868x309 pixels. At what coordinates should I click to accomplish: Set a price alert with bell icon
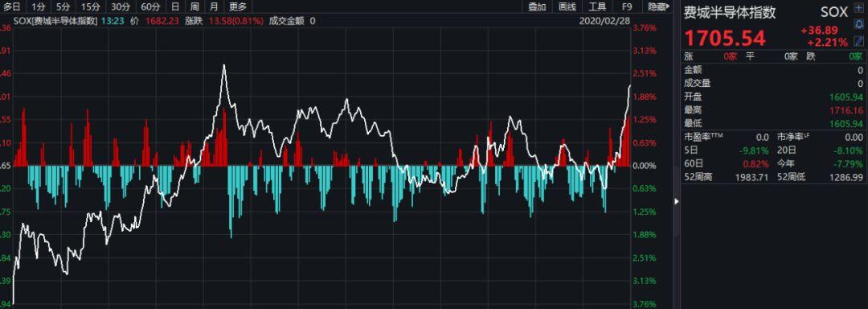[x=858, y=26]
